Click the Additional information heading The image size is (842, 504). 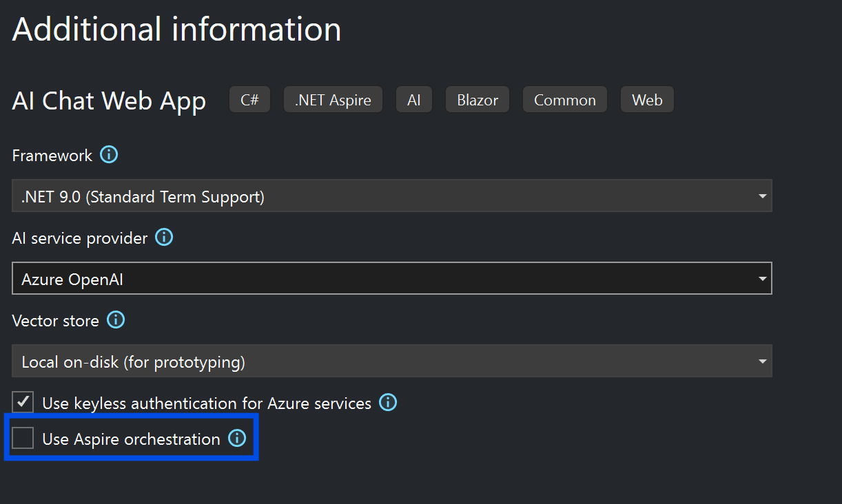[x=176, y=30]
